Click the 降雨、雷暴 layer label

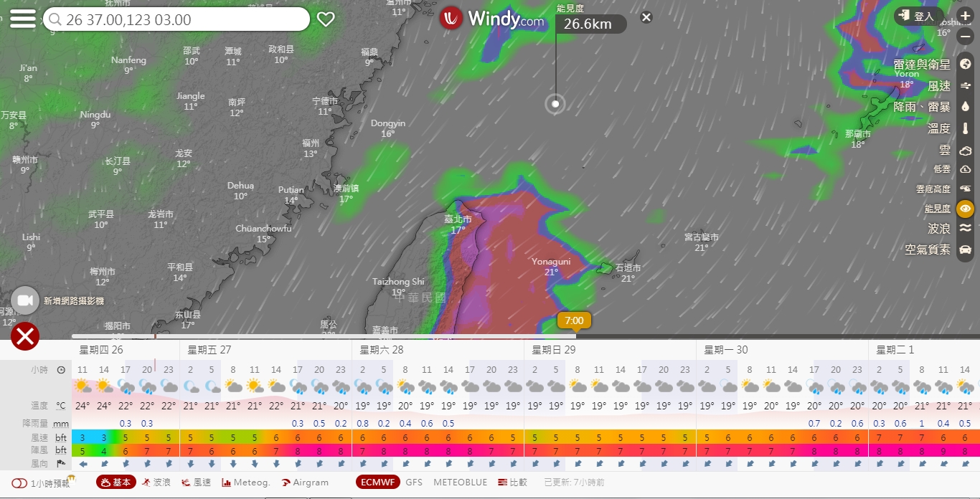[922, 107]
